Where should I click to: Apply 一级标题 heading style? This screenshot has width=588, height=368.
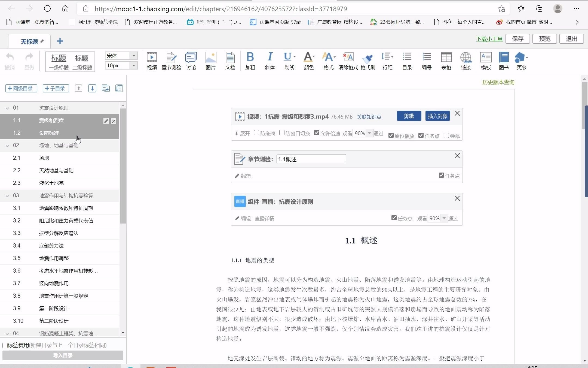(x=59, y=62)
